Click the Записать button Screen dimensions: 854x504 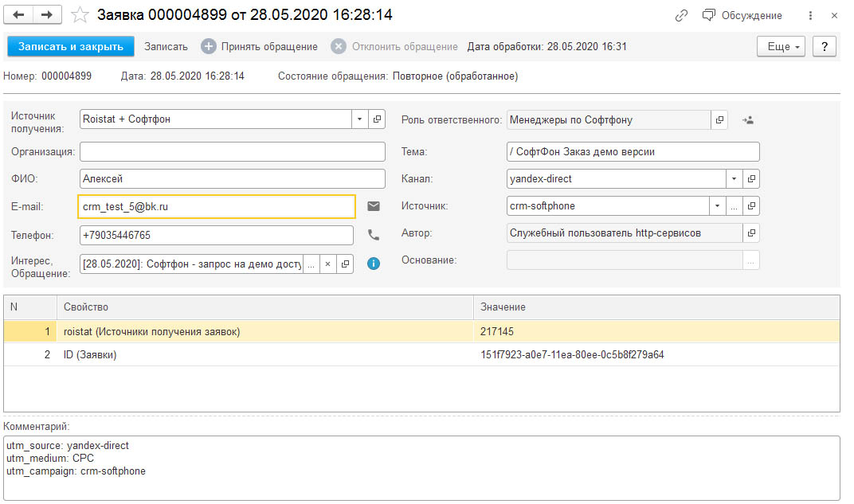pos(166,47)
